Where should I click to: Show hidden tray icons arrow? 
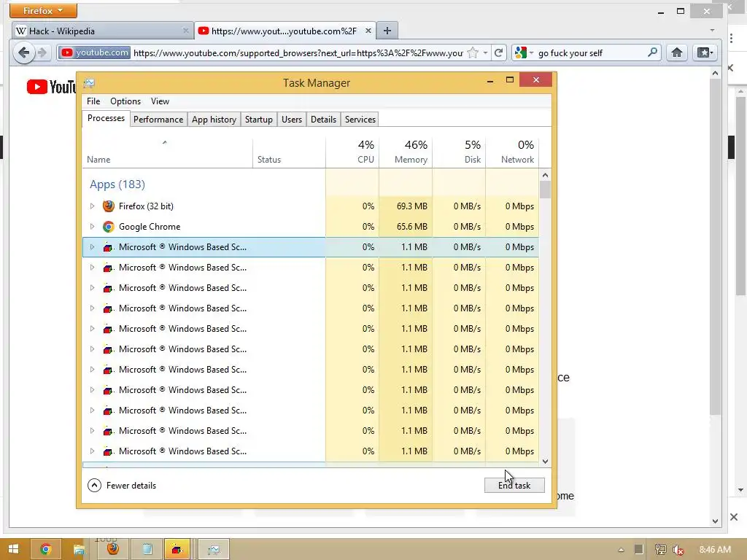(621, 550)
